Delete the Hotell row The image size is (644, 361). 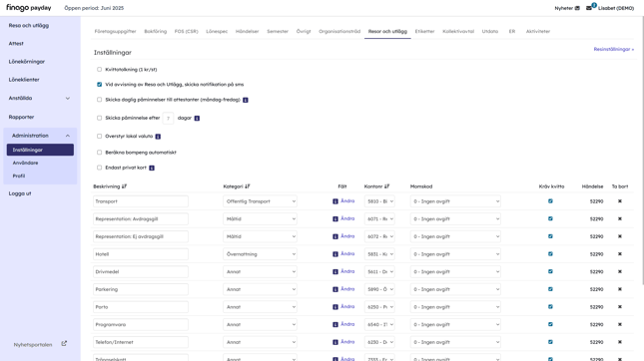(x=620, y=254)
